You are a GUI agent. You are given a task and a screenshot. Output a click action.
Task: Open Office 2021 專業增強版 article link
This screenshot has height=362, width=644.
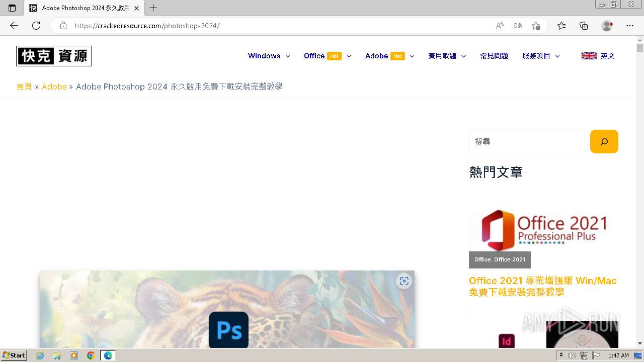(543, 286)
